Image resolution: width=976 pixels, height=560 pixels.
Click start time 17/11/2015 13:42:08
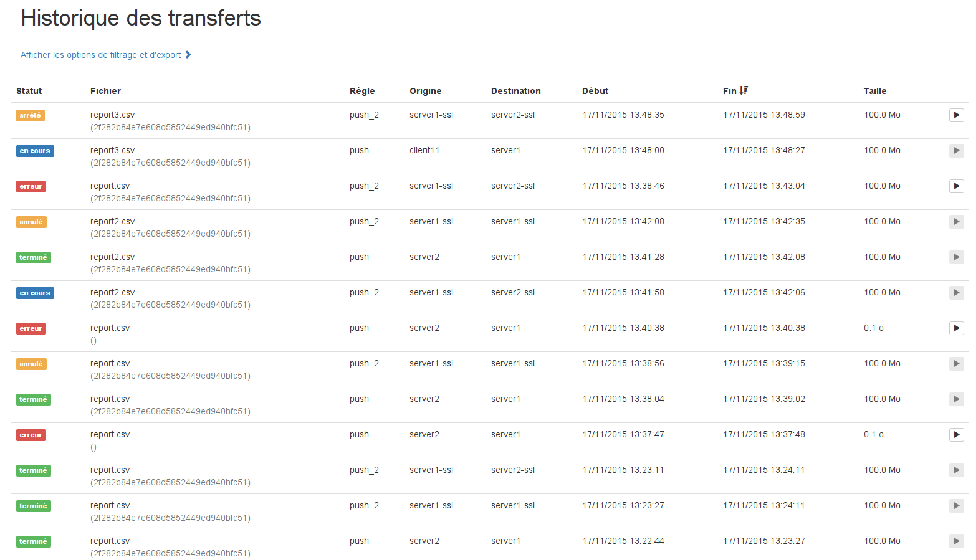[623, 221]
